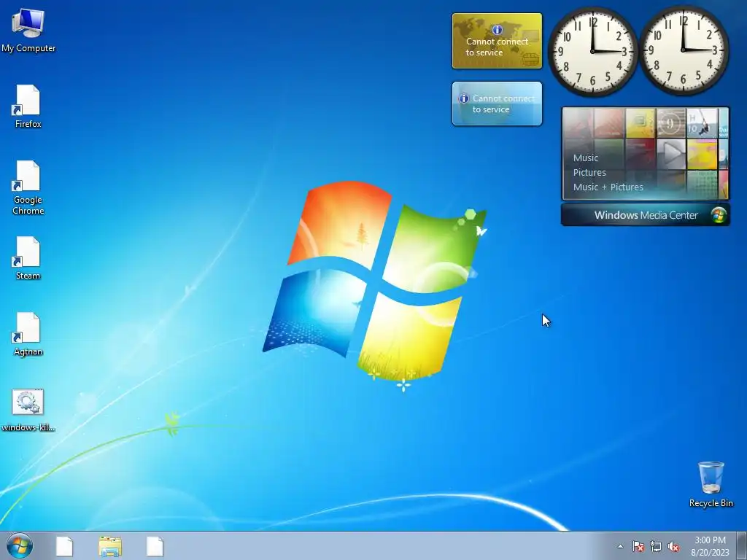
Task: Click the blank taskbar icon right of Explorer
Action: tap(155, 546)
